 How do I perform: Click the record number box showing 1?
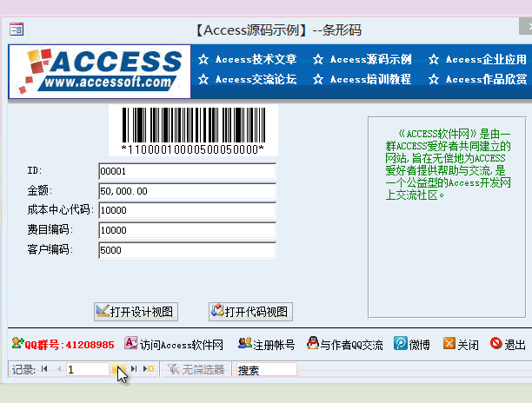(88, 369)
